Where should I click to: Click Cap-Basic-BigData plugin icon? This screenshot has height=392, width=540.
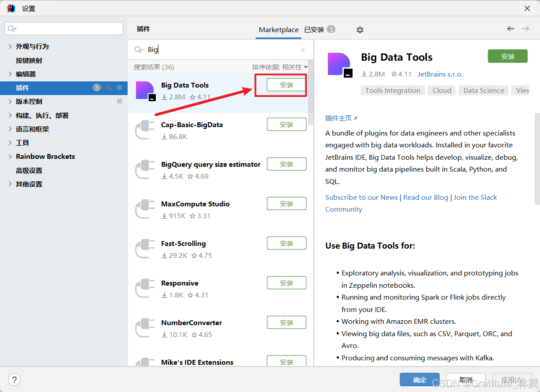pos(145,131)
